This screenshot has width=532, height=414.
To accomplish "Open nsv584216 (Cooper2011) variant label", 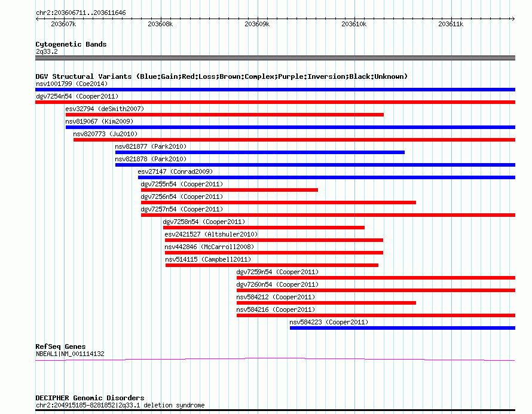I will (276, 309).
